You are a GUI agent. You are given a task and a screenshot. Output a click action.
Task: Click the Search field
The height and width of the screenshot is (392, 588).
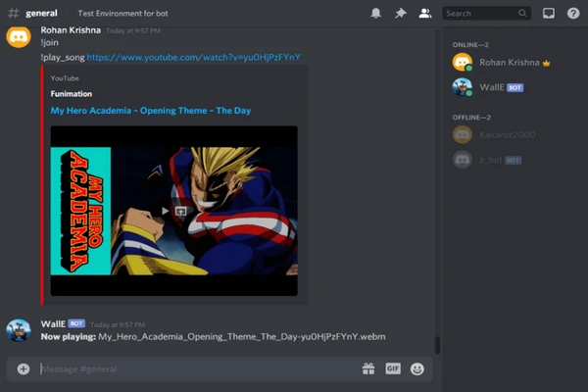click(486, 13)
